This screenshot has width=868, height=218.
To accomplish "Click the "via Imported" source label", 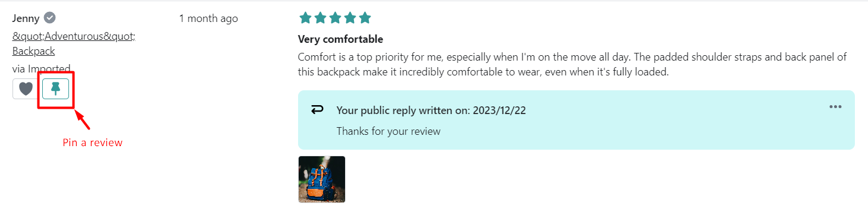I will [42, 68].
